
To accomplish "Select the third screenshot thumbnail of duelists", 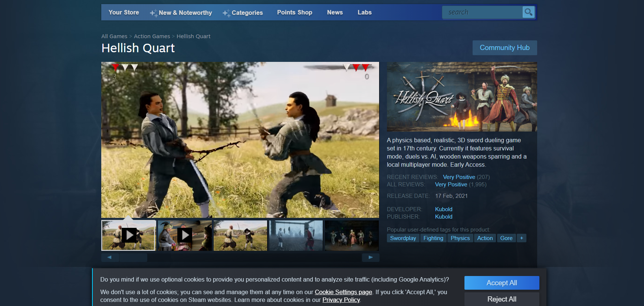I will coord(240,235).
